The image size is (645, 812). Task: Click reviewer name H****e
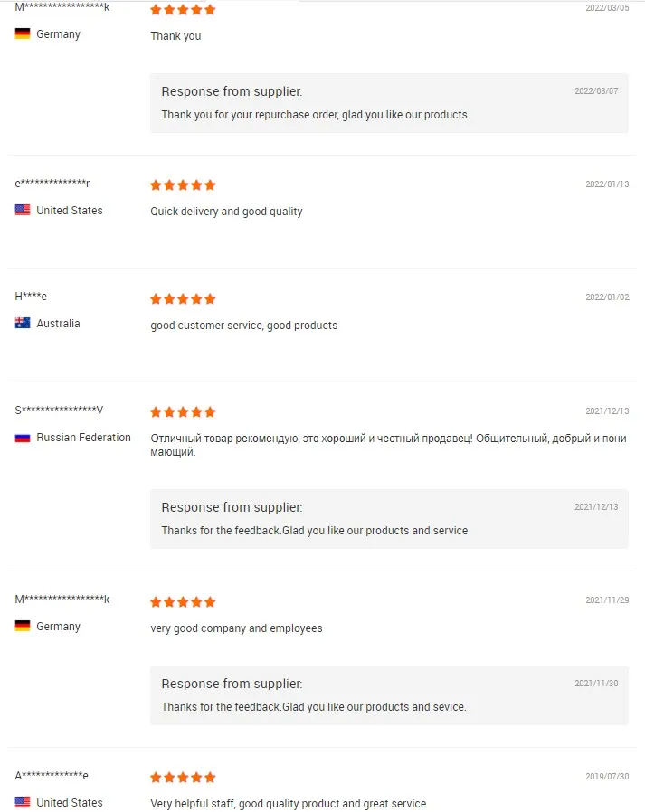point(31,297)
